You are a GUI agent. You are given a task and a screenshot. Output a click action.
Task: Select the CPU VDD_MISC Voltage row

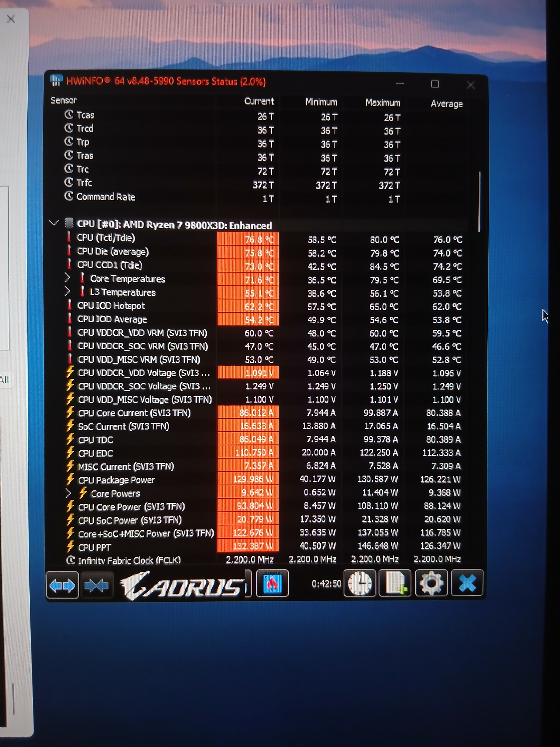point(264,399)
